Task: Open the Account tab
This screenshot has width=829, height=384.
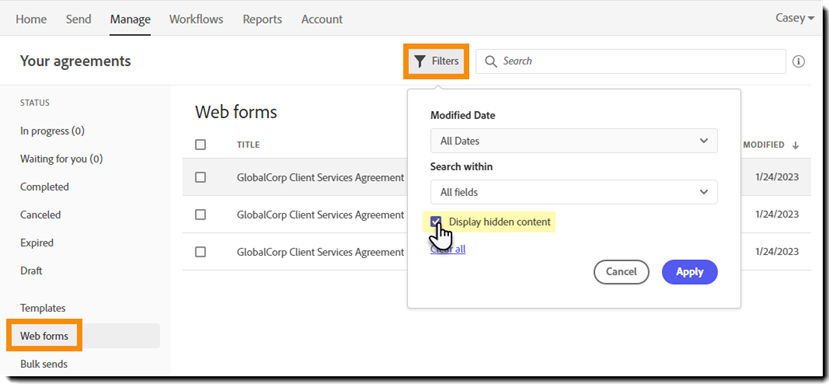Action: click(x=322, y=19)
